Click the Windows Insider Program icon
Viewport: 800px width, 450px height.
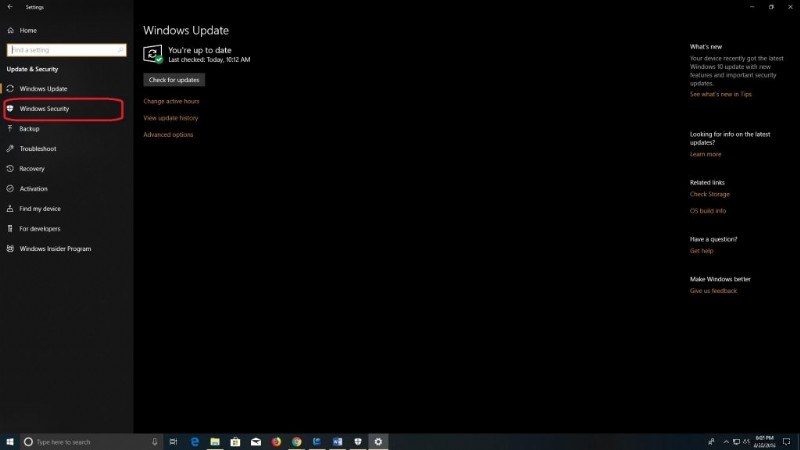point(10,248)
